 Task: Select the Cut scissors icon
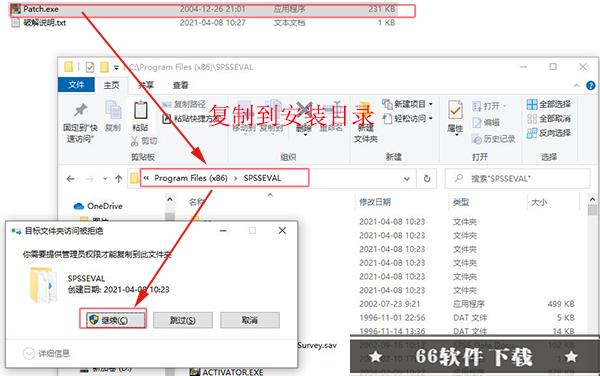click(134, 142)
